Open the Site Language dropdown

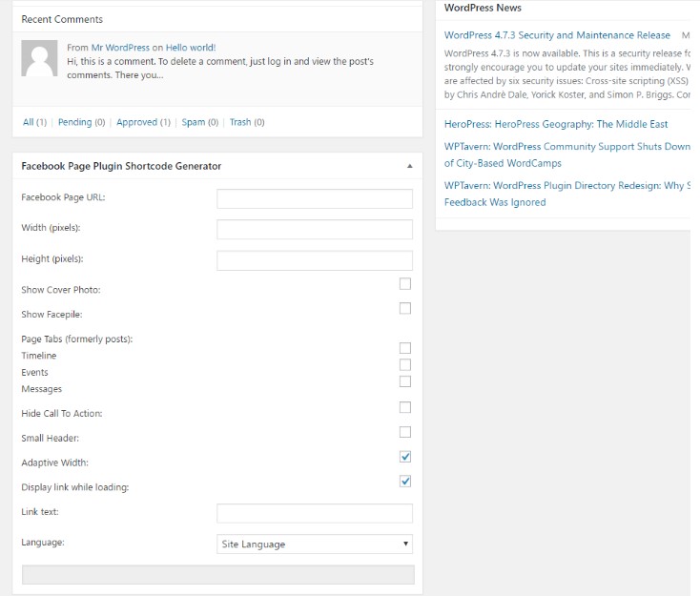315,545
